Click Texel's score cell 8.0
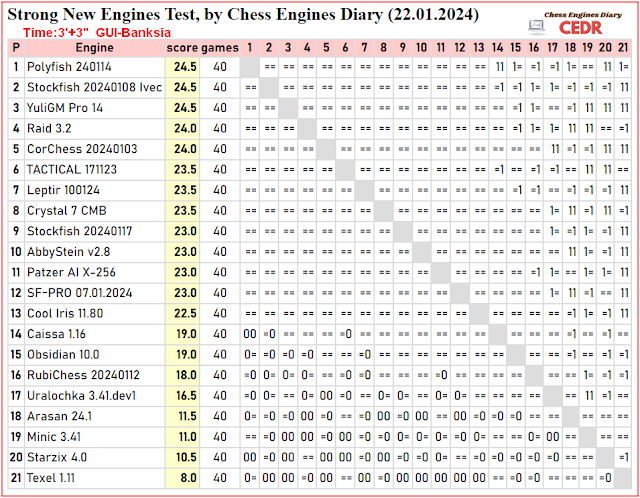This screenshot has width=640, height=498. pos(182,478)
